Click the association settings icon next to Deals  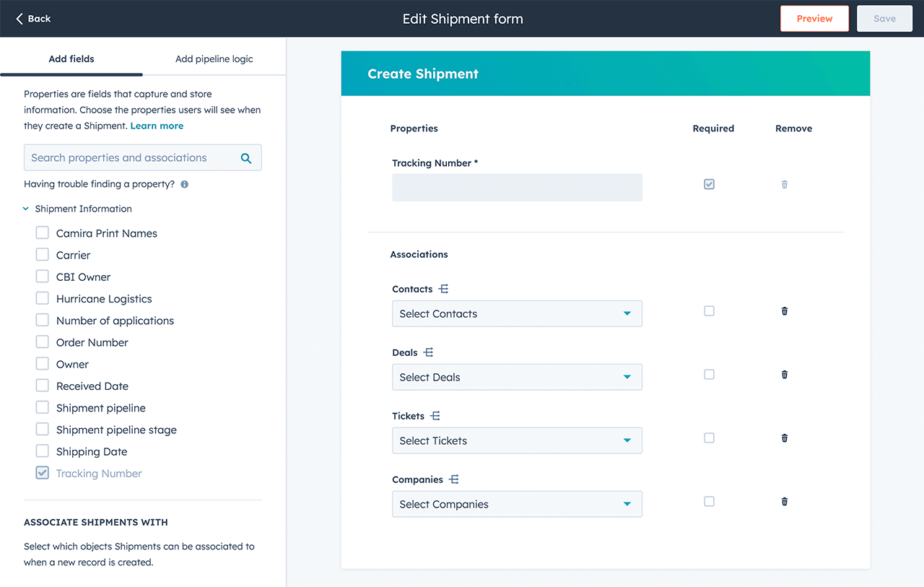(x=429, y=352)
